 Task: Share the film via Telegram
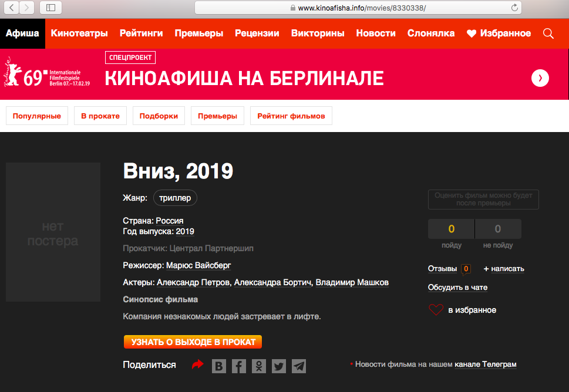pos(299,366)
